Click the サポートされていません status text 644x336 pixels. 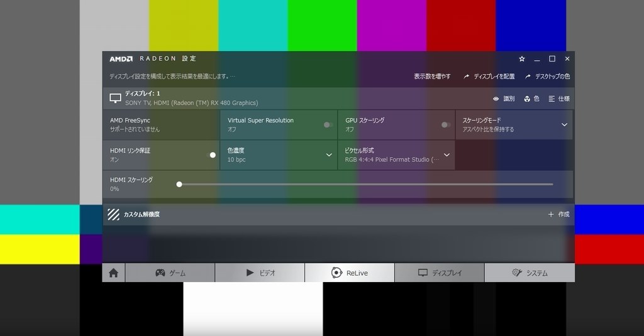click(x=135, y=129)
